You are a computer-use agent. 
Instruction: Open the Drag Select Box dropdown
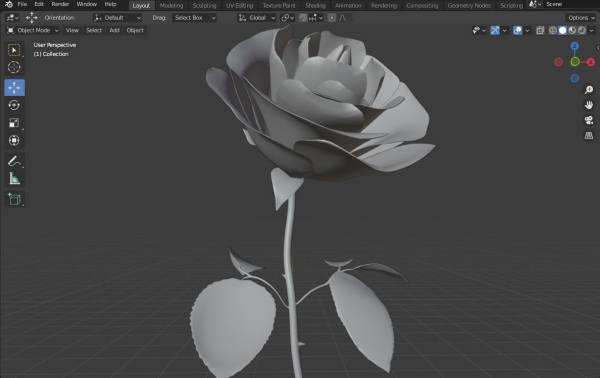(194, 18)
